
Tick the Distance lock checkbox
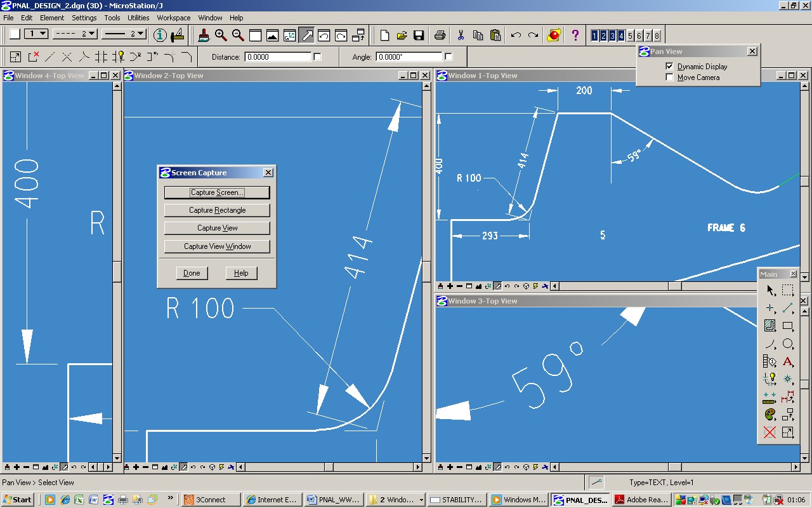click(318, 57)
